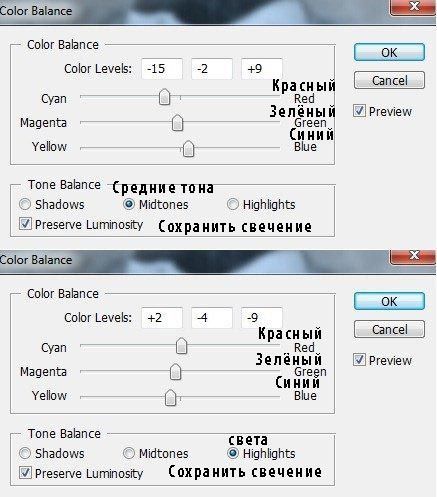Click the Cyan-Red slider handle in upper dialog
Image resolution: width=437 pixels, height=497 pixels.
(x=164, y=97)
